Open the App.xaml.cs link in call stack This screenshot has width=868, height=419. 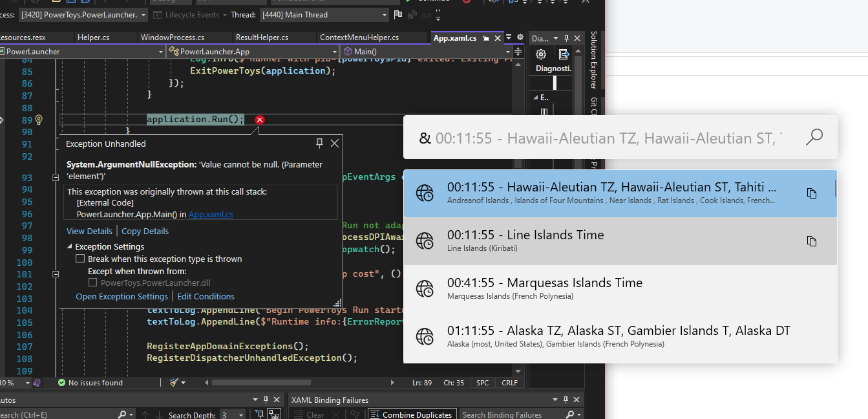pos(211,214)
